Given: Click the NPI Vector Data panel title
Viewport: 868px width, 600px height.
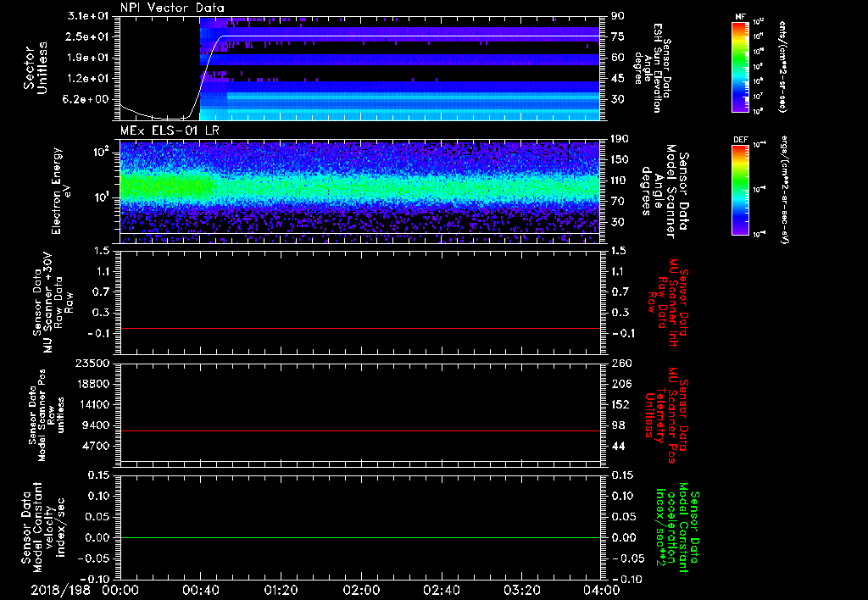Looking at the screenshot, I should (x=173, y=8).
